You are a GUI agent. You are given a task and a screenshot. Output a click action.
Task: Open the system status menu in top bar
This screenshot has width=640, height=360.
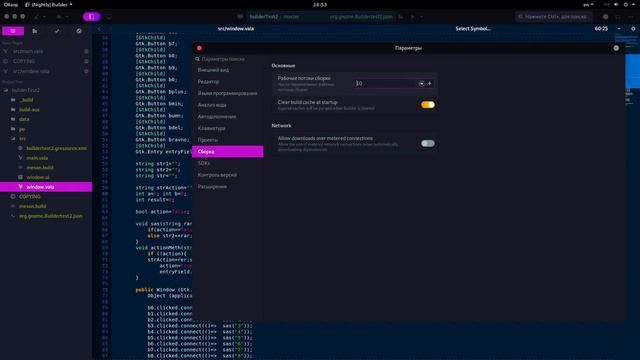point(626,4)
